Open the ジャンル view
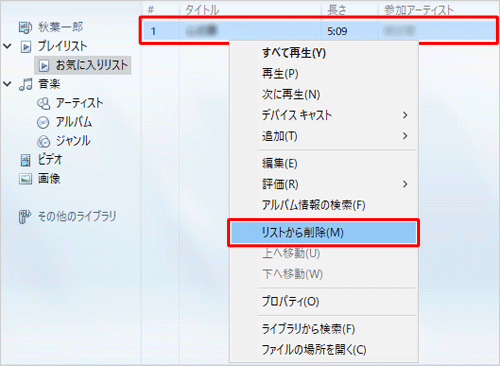The height and width of the screenshot is (366, 500). [73, 141]
